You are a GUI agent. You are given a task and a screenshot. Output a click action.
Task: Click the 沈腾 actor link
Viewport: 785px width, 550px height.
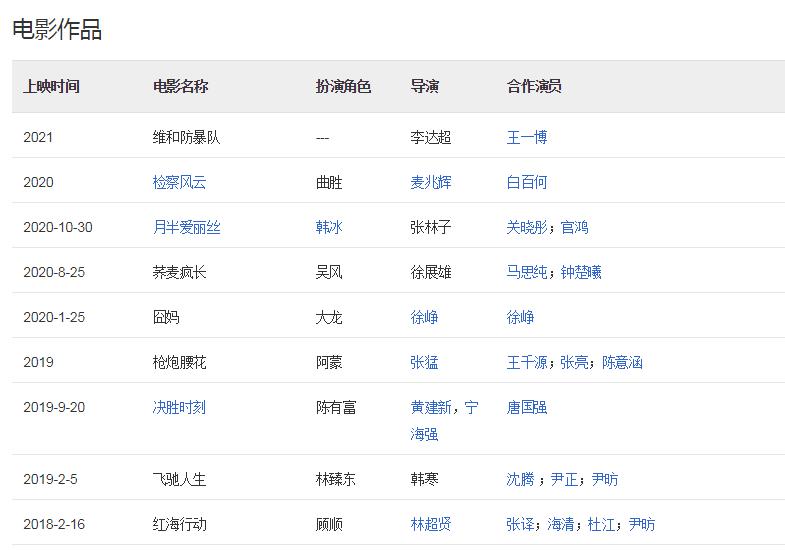pyautogui.click(x=520, y=479)
